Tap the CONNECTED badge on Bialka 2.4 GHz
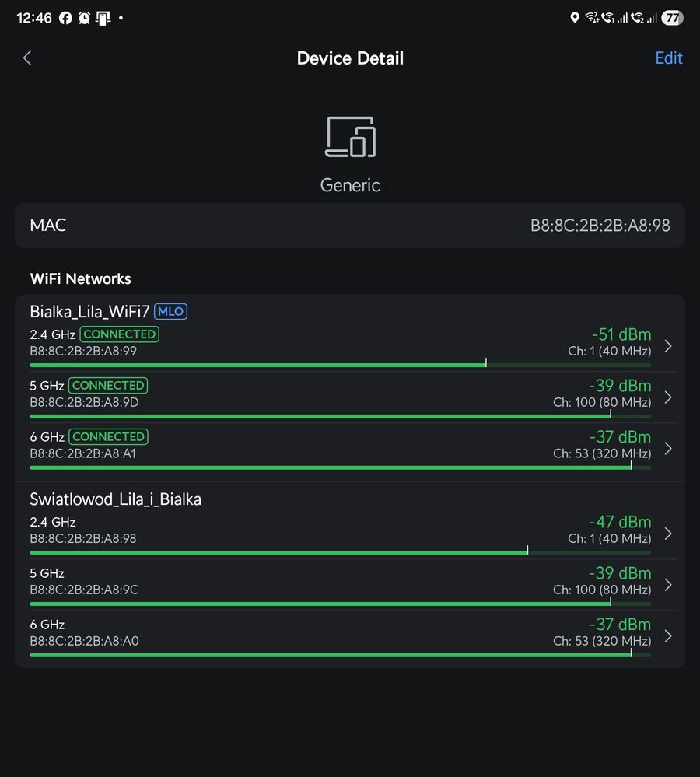 point(120,334)
